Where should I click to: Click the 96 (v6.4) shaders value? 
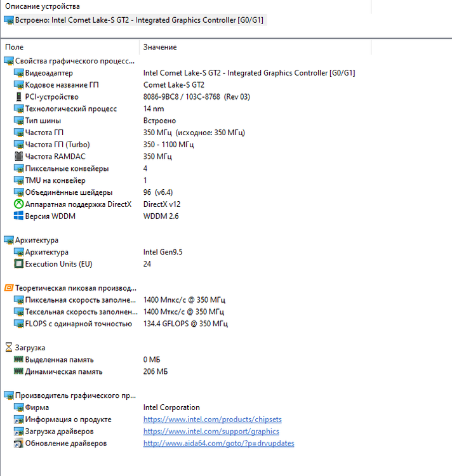158,192
